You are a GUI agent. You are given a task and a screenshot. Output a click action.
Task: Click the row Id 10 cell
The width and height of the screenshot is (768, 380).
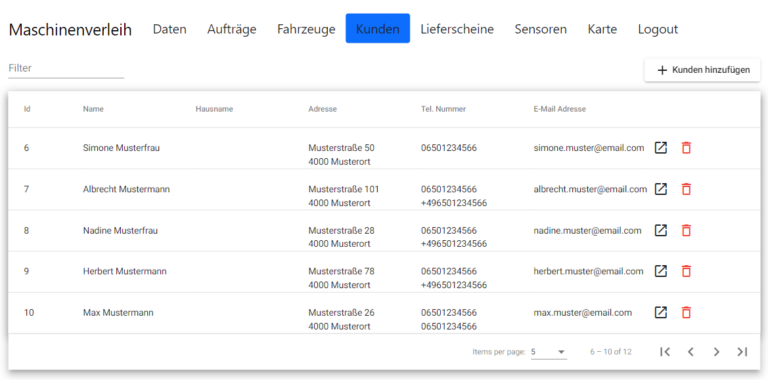[29, 312]
